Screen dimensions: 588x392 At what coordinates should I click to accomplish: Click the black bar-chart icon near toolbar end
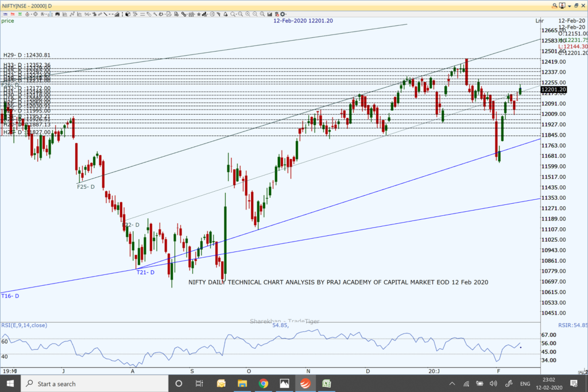(270, 14)
